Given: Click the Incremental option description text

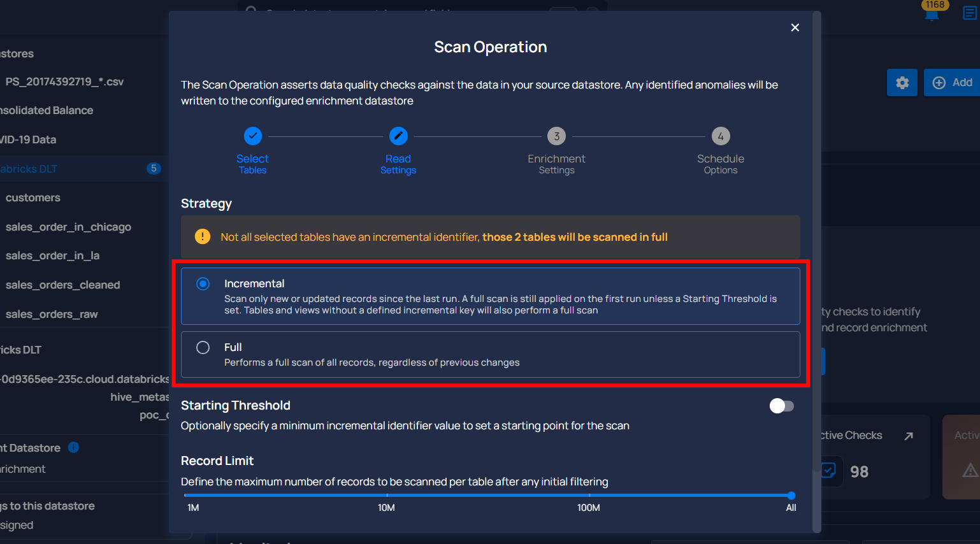Looking at the screenshot, I should point(500,304).
